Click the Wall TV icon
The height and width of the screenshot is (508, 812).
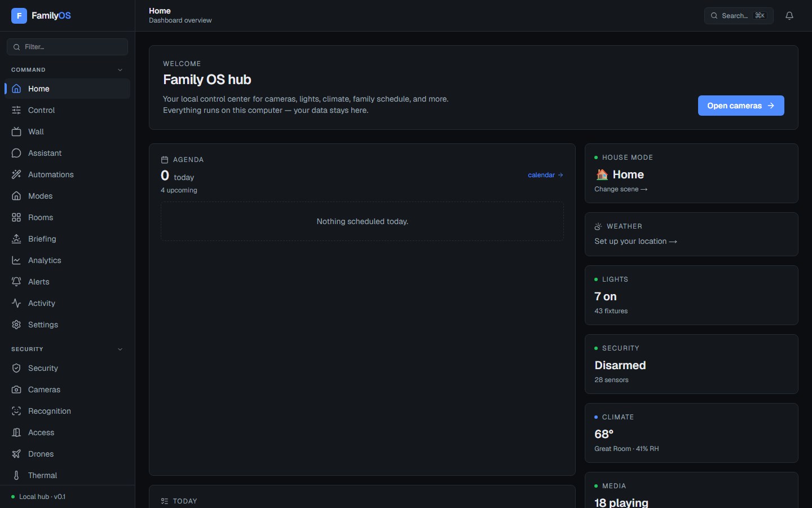pyautogui.click(x=16, y=132)
